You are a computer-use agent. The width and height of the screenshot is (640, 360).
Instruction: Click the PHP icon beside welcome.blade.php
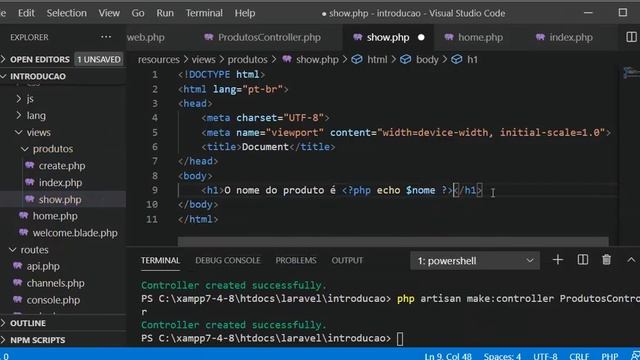tap(24, 233)
